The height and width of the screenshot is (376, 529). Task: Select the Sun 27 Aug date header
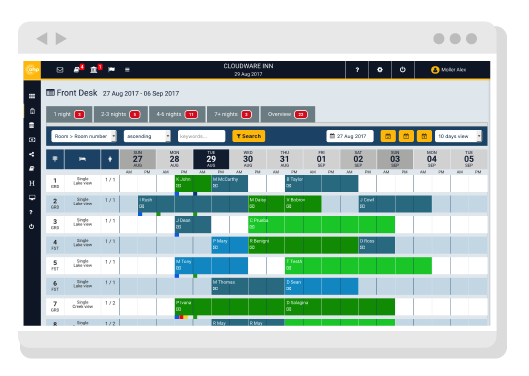tap(138, 159)
